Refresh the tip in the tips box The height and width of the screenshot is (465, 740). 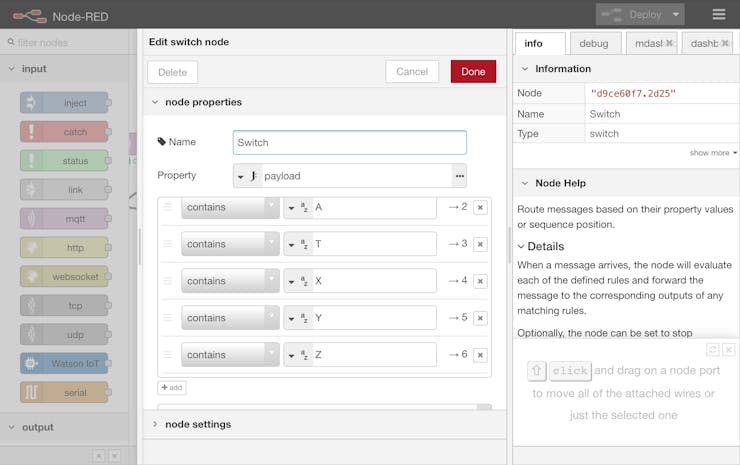pyautogui.click(x=713, y=349)
